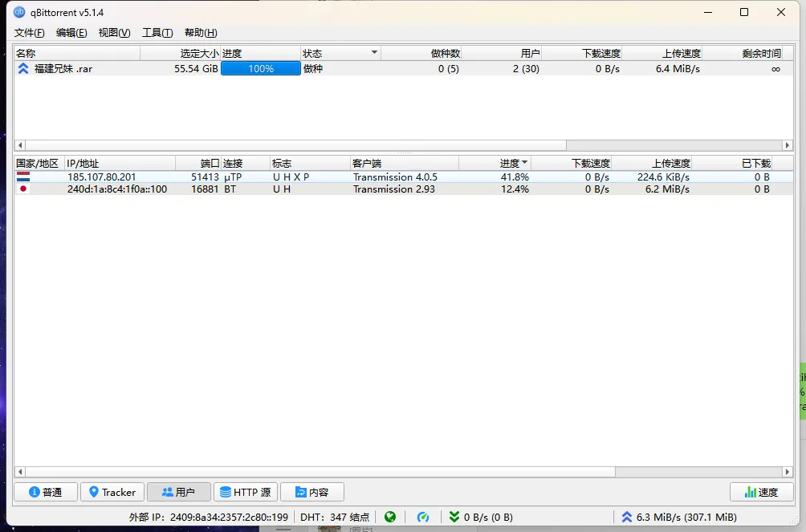Click the 100% progress bar of torrent
The image size is (806, 532).
pos(260,69)
